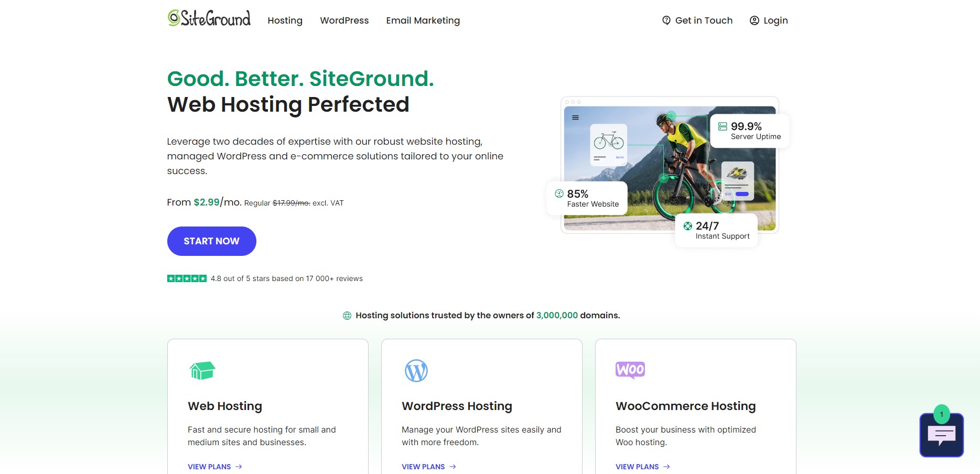980x474 pixels.
Task: Click the globe icon near the domains statement
Action: 347,315
